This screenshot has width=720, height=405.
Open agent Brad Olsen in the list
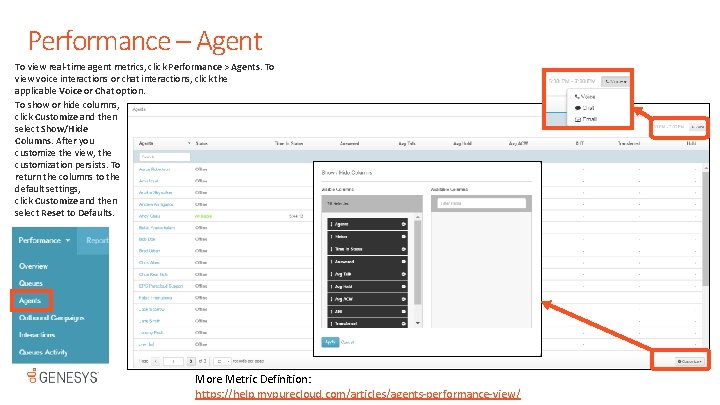149,251
